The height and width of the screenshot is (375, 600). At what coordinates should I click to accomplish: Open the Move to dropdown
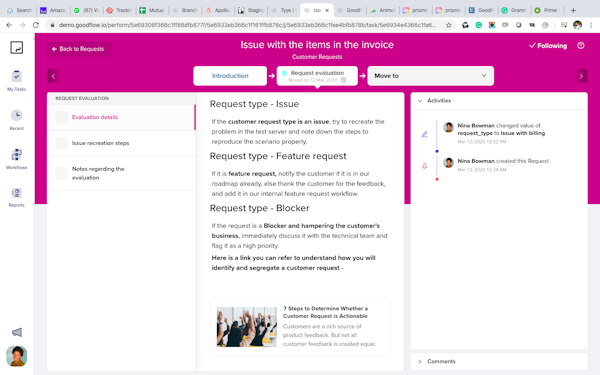[x=430, y=76]
